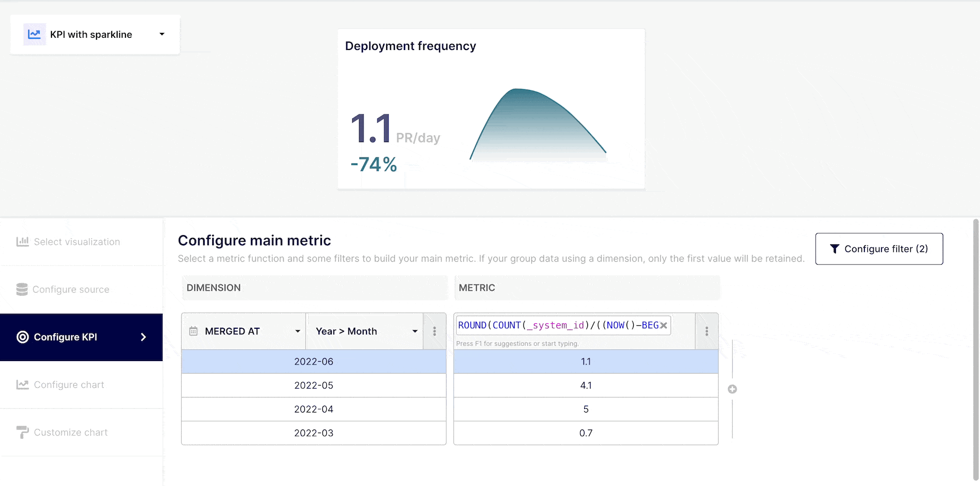Expand the KPI with sparkline visualization dropdown
Viewport: 980px width, 486px height.
pyautogui.click(x=162, y=34)
